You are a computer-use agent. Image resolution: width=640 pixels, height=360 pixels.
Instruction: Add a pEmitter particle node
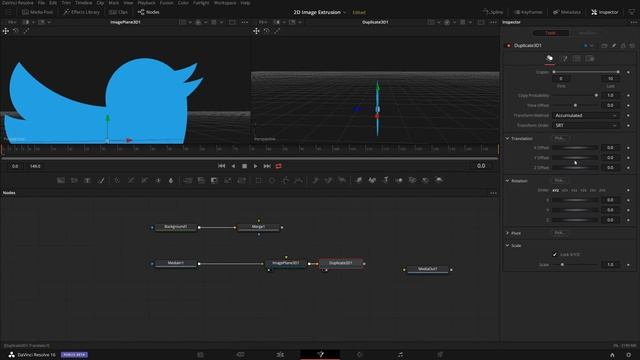(x=316, y=180)
